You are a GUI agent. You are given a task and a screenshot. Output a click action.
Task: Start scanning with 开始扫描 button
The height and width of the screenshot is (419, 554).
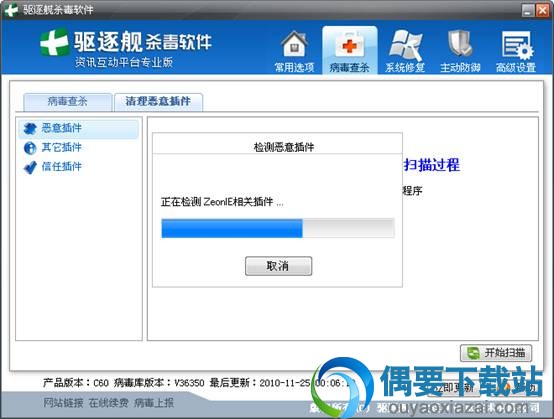496,353
